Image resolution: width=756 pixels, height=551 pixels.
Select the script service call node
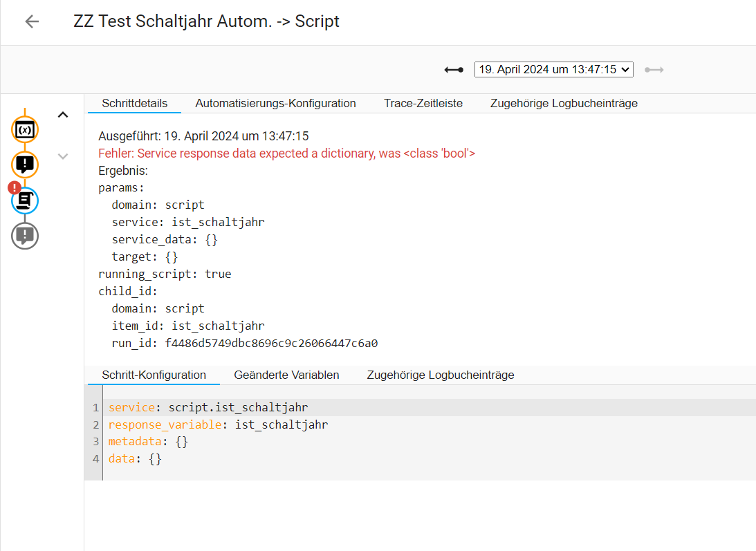click(25, 200)
